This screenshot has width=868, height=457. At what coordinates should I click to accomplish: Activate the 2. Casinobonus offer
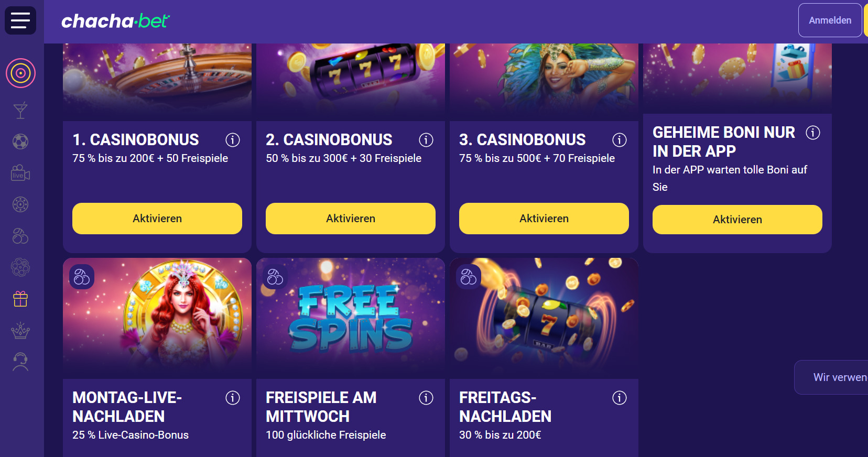[x=351, y=219]
